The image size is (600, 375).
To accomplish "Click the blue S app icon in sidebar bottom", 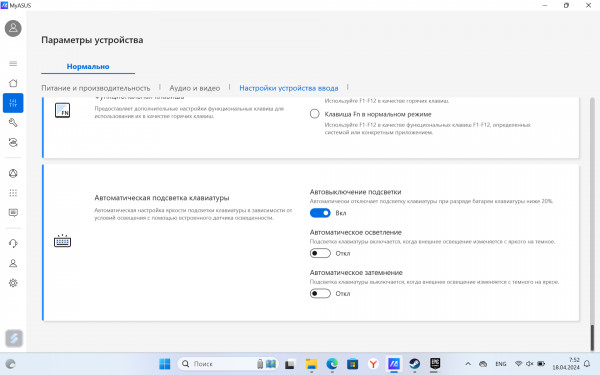I will tap(14, 338).
